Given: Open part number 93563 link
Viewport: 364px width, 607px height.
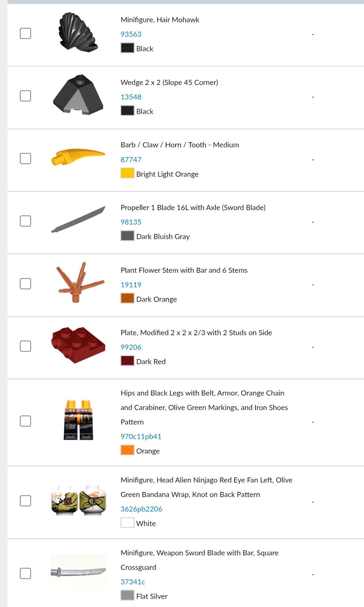Looking at the screenshot, I should pos(131,34).
